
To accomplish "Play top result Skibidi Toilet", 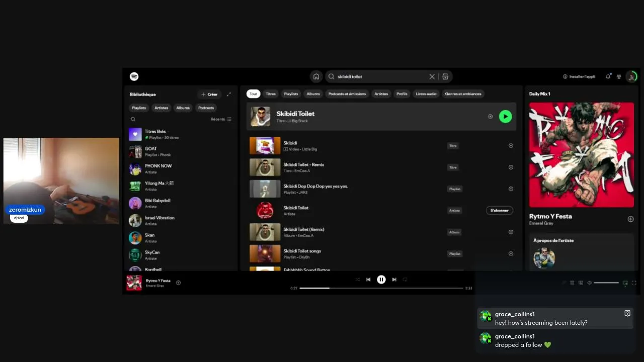I will point(505,117).
